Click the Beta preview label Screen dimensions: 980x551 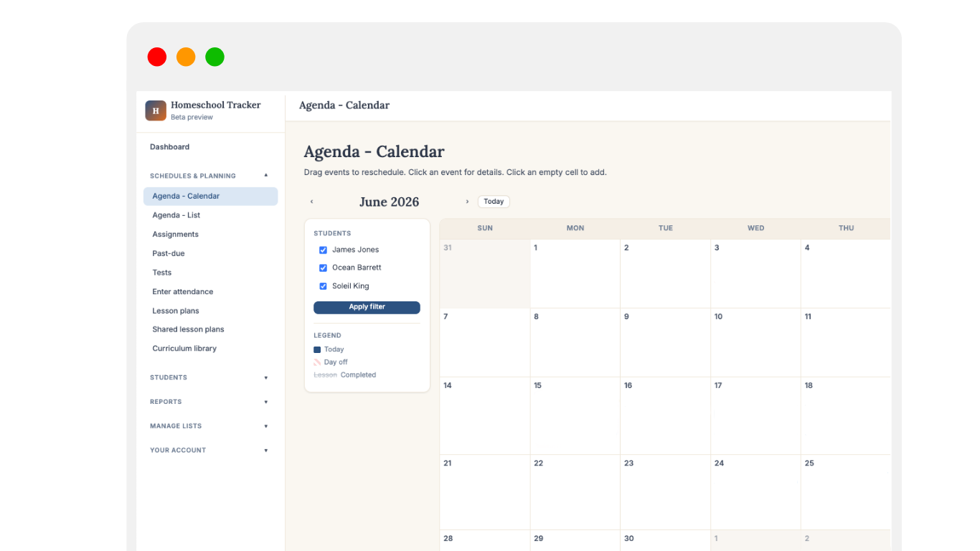(192, 118)
